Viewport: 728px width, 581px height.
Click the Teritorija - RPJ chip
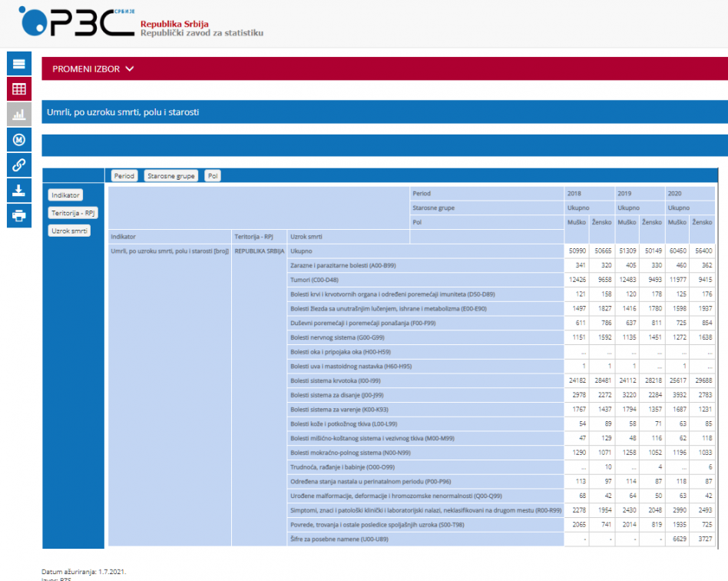pos(73,213)
